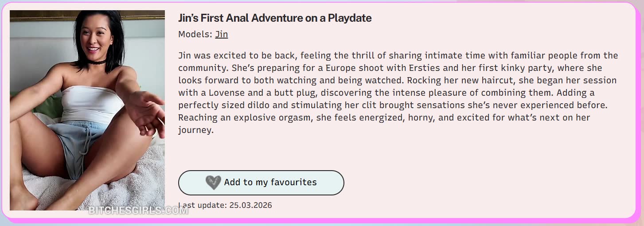Click the Models: label
Viewport: 644px width, 226px height.
click(x=195, y=34)
